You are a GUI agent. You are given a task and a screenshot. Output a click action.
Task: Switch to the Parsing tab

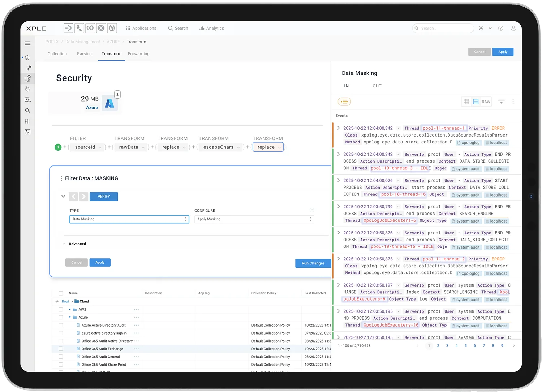[84, 54]
